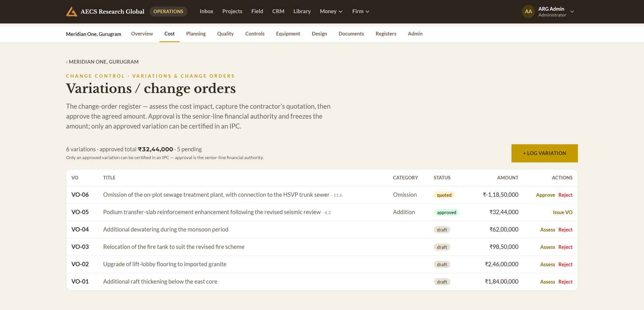
Task: Switch to the Quality tab
Action: click(225, 34)
